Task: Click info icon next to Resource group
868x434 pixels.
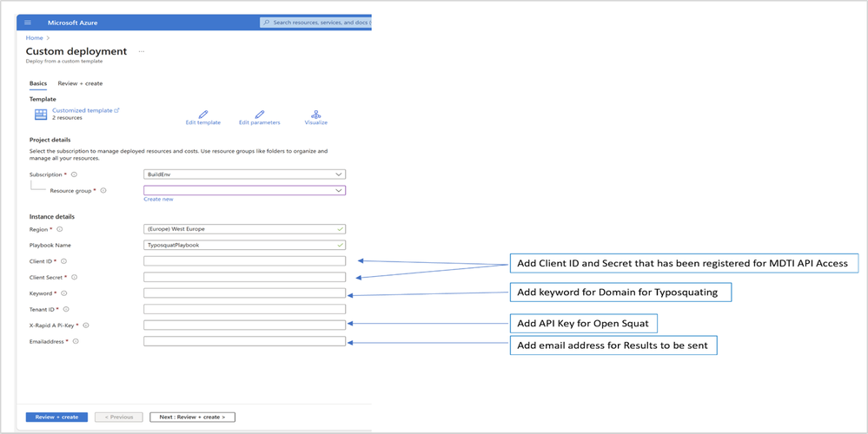Action: [x=103, y=190]
